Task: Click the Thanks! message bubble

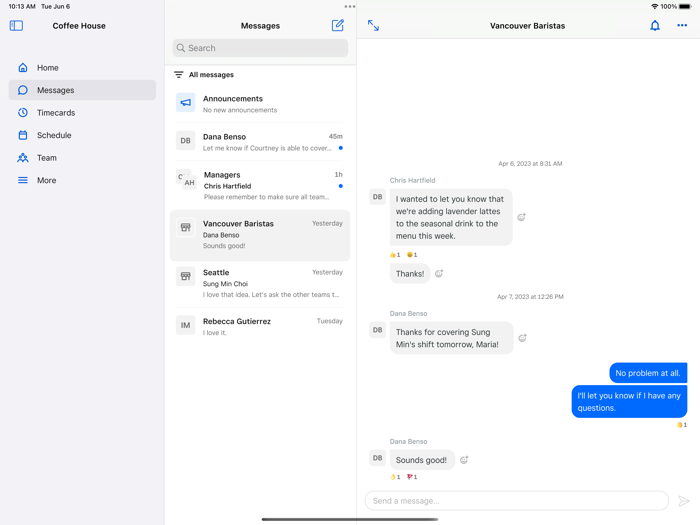Action: click(x=409, y=274)
